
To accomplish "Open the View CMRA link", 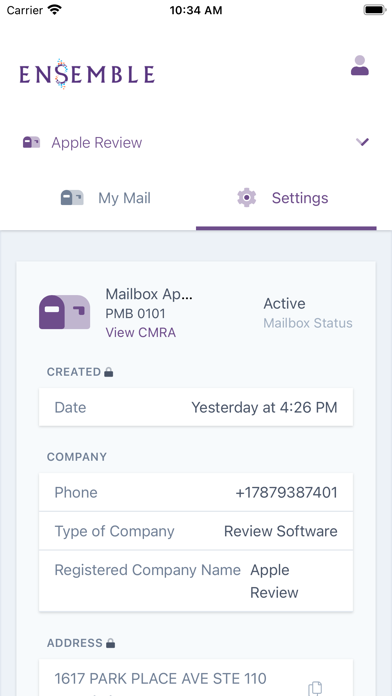I will [x=141, y=332].
